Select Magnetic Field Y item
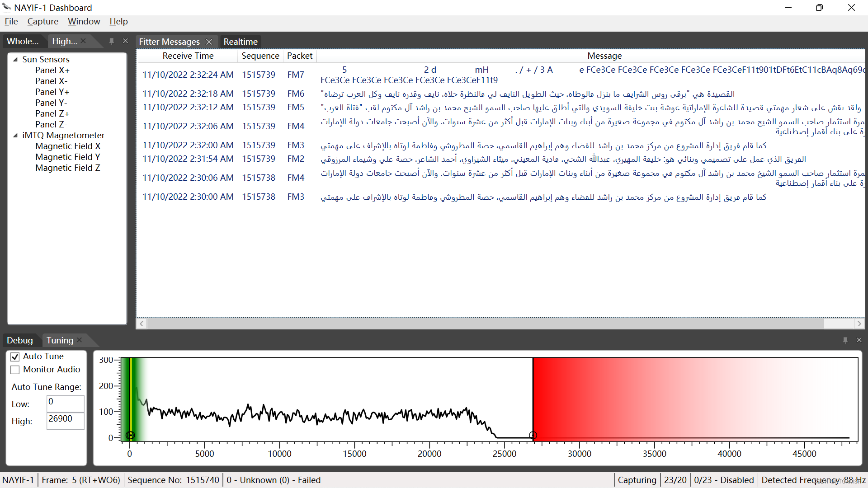 (68, 157)
